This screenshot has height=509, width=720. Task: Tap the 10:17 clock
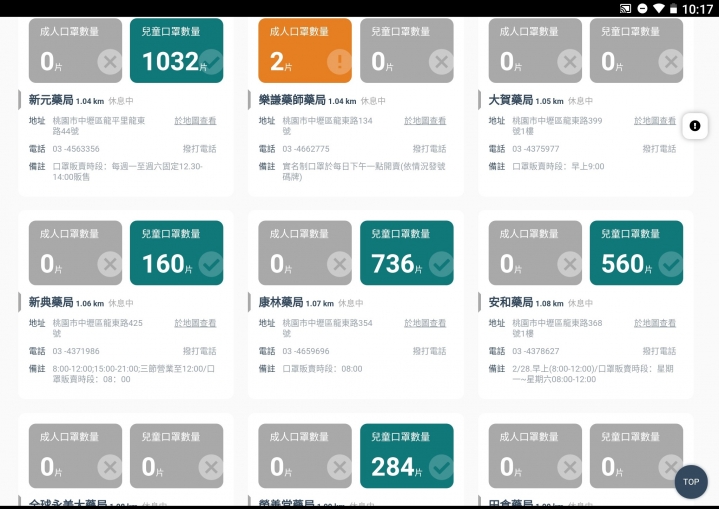click(697, 9)
